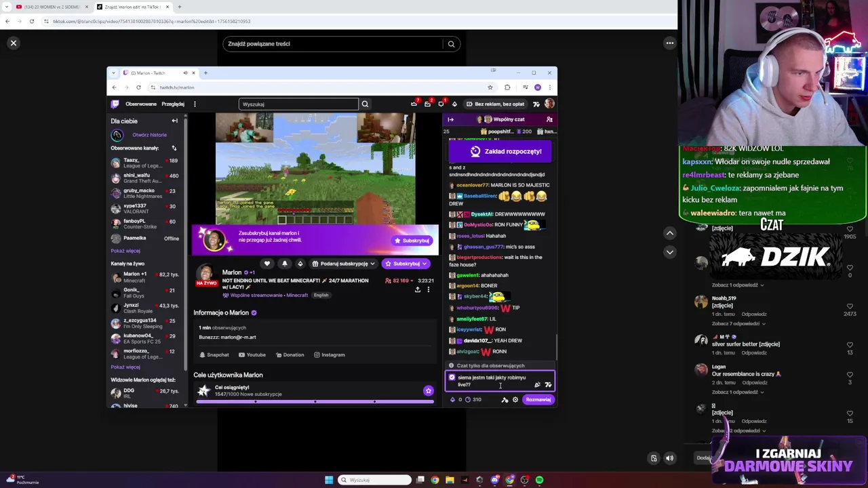Open the Twitch user avatar menu

(x=549, y=104)
